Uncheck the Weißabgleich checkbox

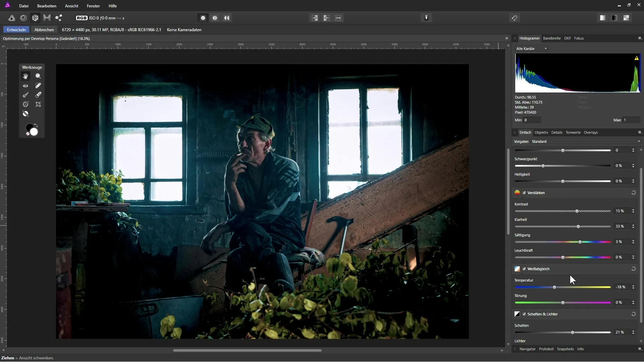coord(524,269)
